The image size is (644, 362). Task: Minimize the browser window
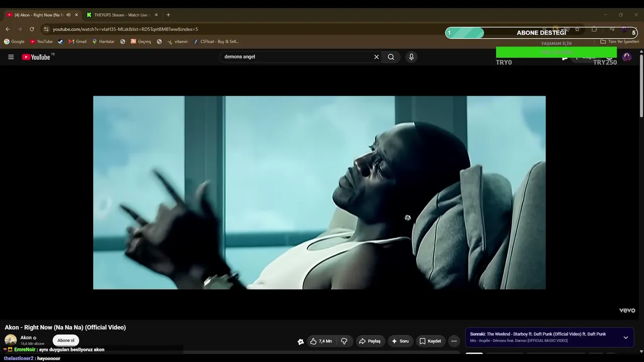(x=605, y=15)
